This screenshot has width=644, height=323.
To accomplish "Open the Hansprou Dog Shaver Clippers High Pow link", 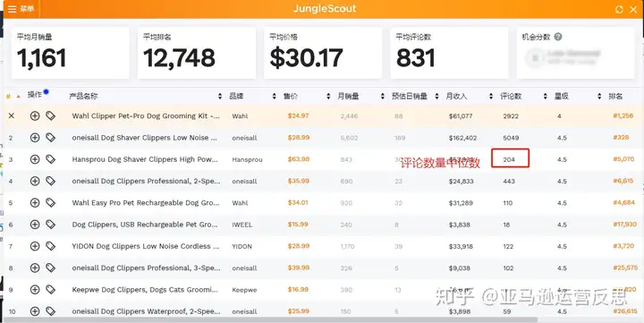I will [x=145, y=159].
